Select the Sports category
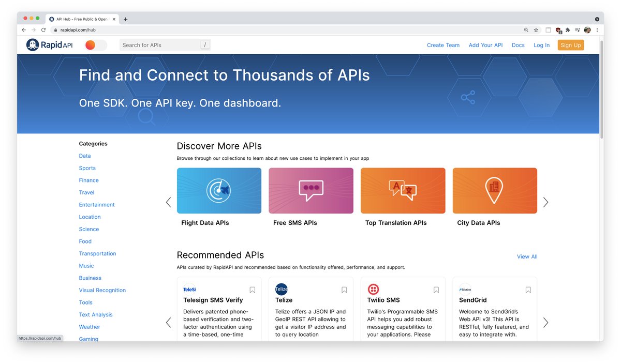Screen dimensions: 621x364 87,168
